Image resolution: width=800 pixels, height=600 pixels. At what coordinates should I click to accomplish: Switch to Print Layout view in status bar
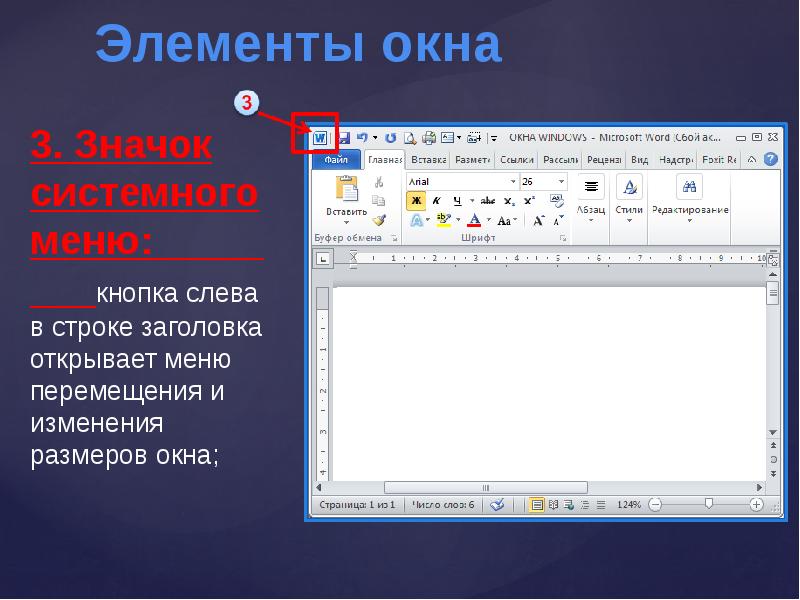[537, 505]
